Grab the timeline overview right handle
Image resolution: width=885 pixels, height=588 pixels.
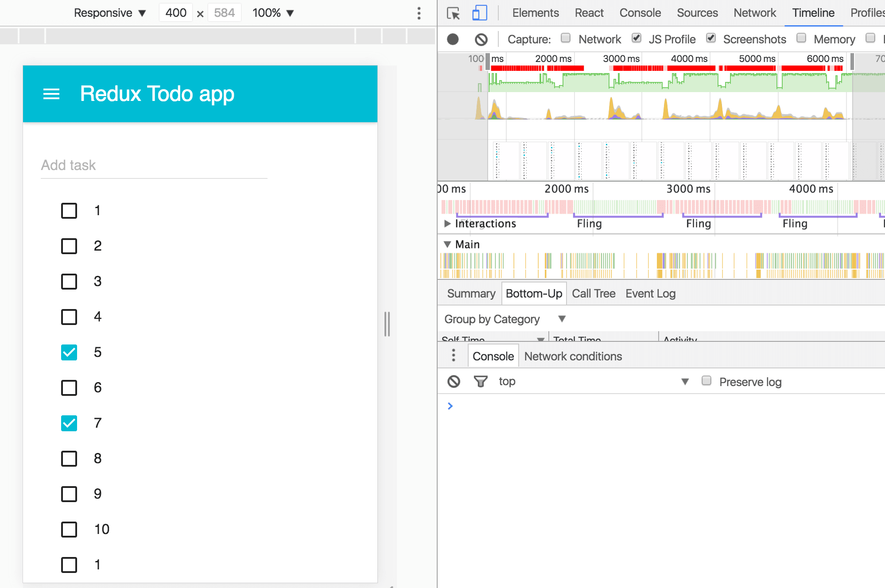pos(852,62)
